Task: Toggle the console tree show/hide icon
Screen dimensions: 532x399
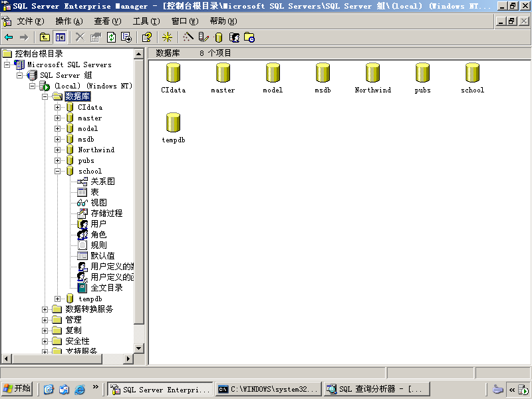Action: [61, 37]
